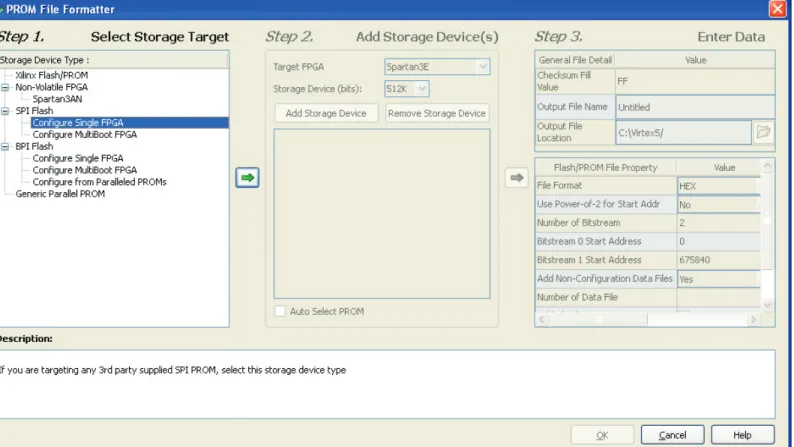
Task: Click the SPI Flash tree label
Action: (34, 111)
